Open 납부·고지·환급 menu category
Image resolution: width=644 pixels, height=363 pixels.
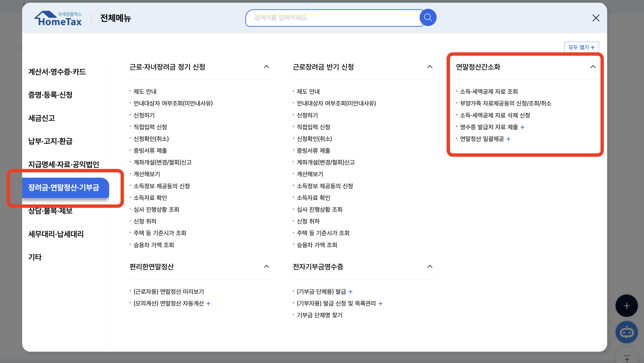[x=50, y=141]
